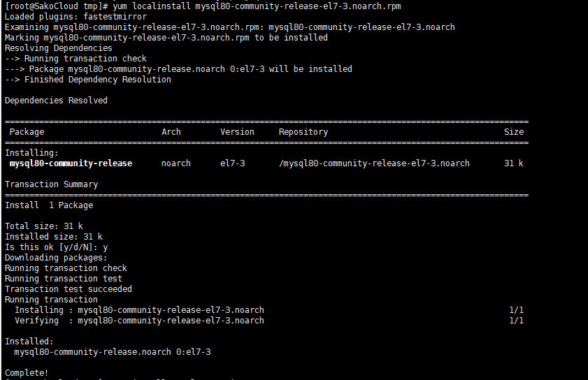Click the line starting "Examining mysql80-community-release"
The width and height of the screenshot is (588, 380).
tap(230, 27)
